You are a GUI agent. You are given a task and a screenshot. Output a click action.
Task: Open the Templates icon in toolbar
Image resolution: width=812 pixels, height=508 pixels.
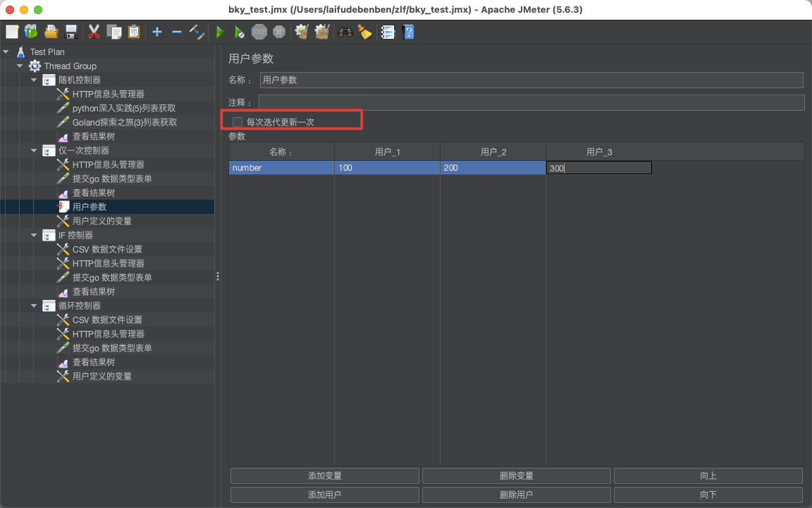pos(31,32)
